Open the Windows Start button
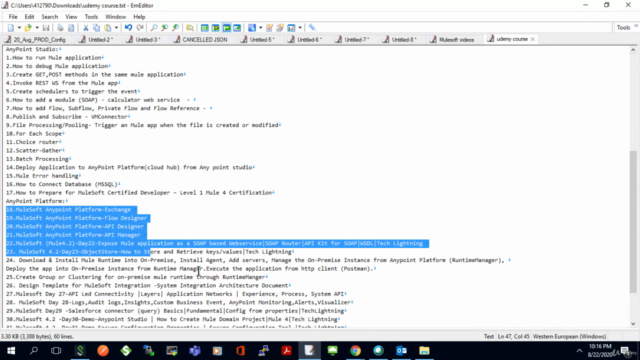Screen dimensions: 640x360 click(11, 351)
